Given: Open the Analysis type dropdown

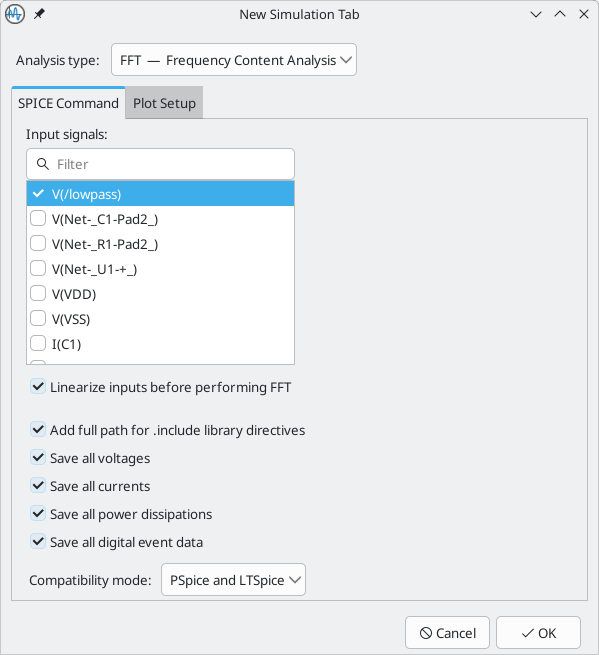Looking at the screenshot, I should tap(234, 60).
